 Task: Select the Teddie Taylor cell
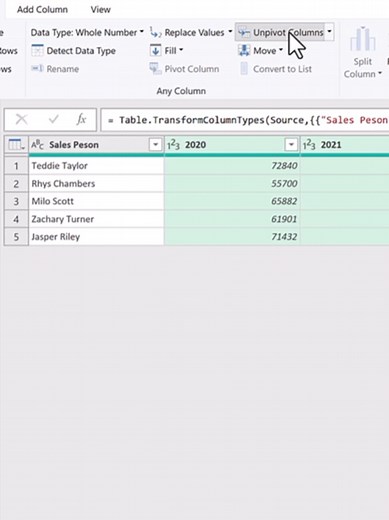(x=96, y=166)
